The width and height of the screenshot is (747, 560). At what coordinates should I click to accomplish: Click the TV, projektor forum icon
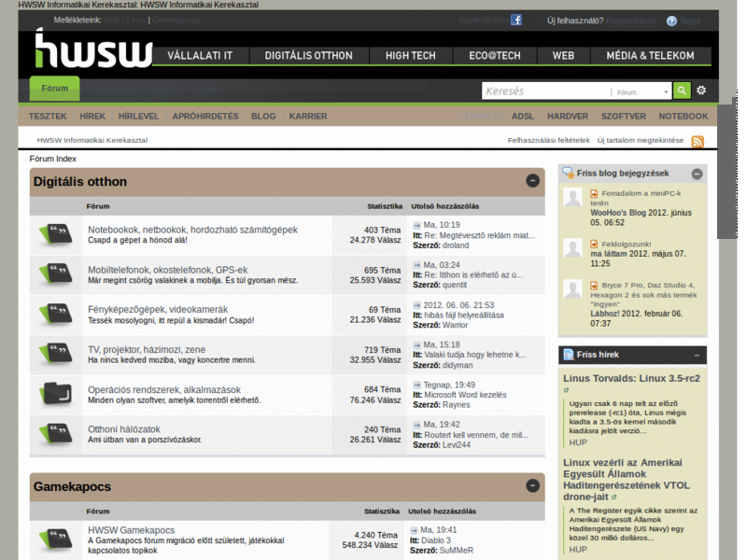pos(56,355)
